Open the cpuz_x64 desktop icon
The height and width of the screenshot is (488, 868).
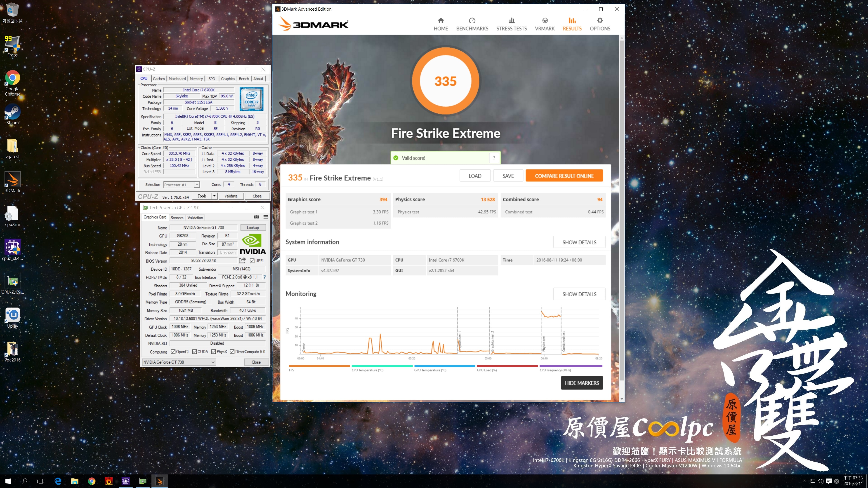click(x=12, y=250)
